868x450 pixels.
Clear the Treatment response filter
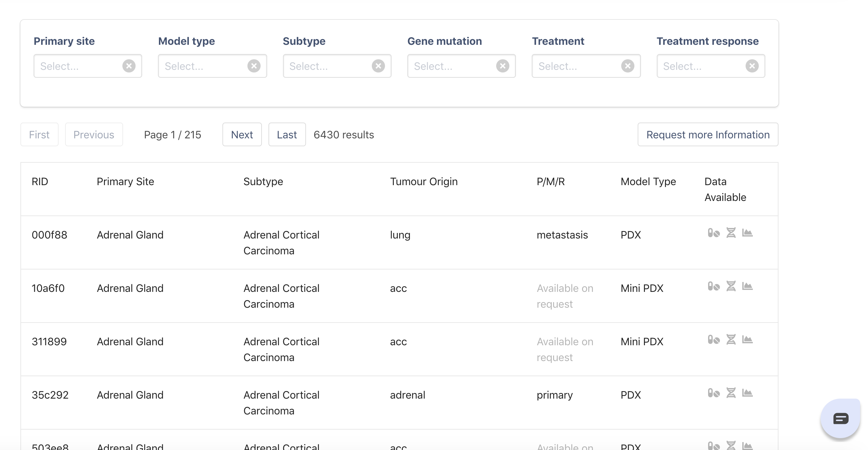[x=752, y=66]
